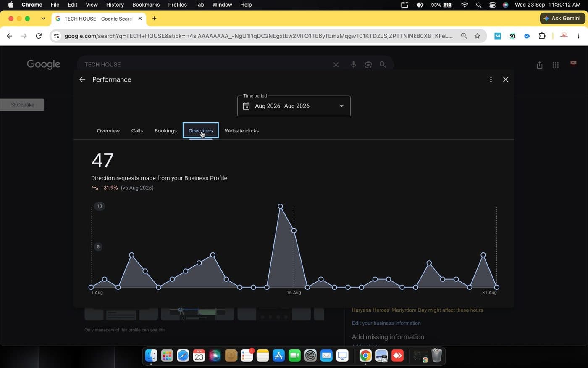Open a new tab

[x=154, y=19]
